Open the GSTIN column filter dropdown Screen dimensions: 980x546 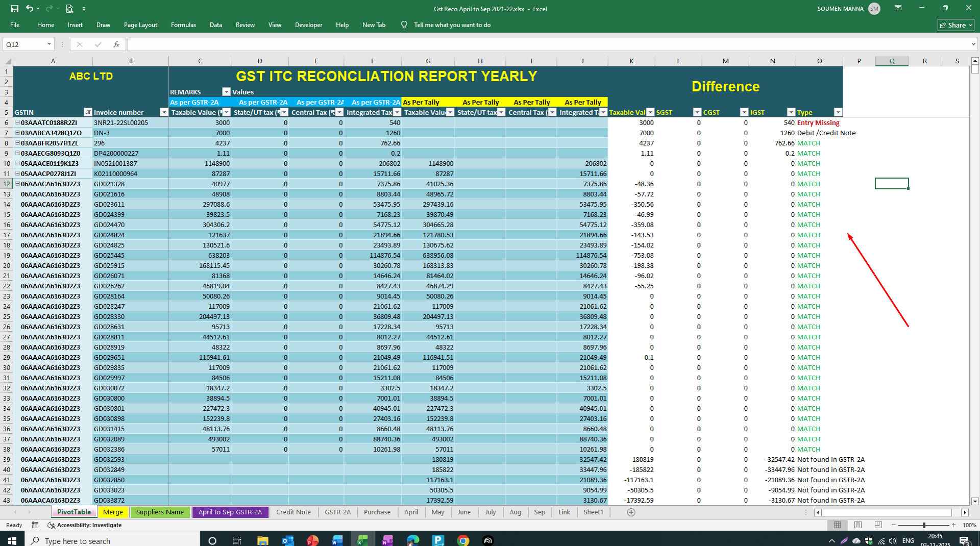[88, 112]
